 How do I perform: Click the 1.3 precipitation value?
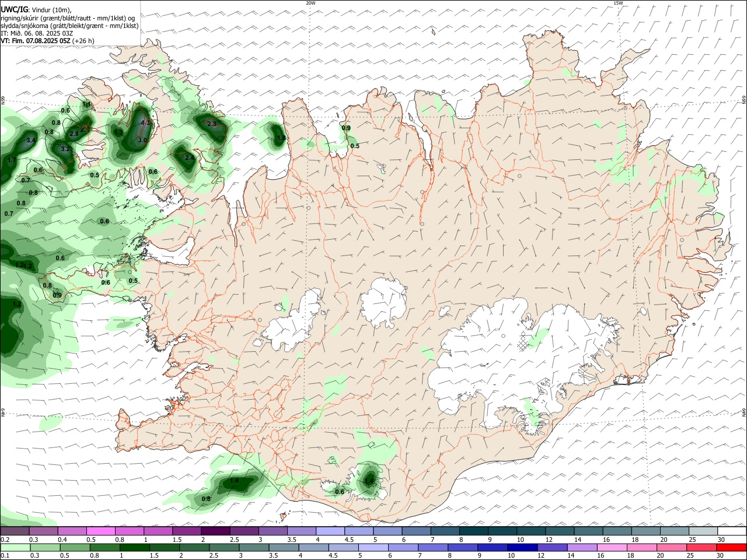(x=118, y=132)
